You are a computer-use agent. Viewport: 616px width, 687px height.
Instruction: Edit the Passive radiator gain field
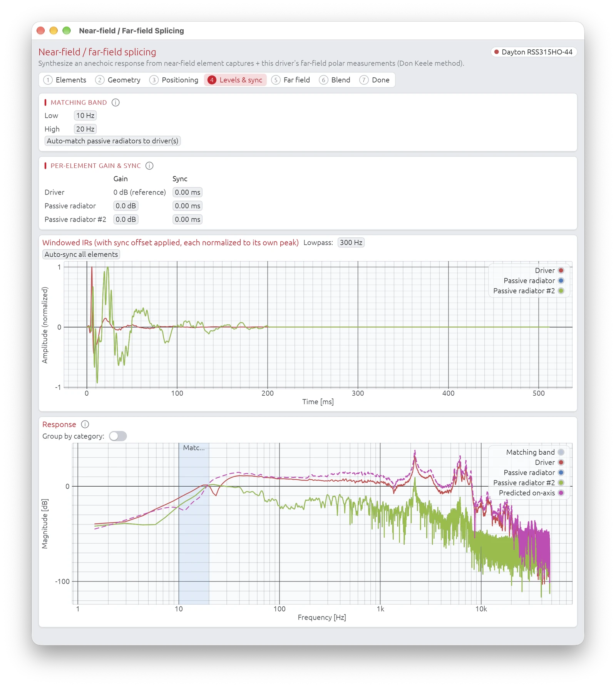(x=126, y=206)
